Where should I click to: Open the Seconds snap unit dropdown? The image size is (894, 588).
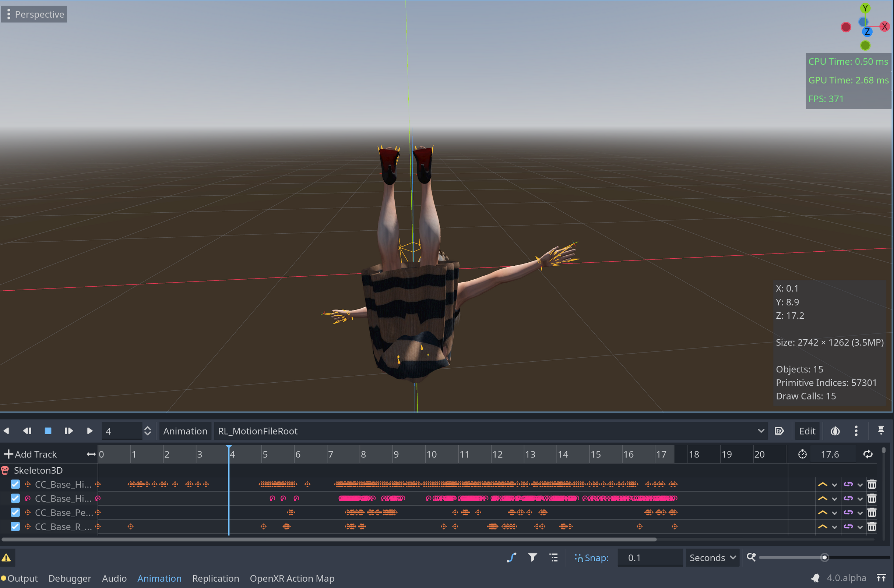pos(712,557)
